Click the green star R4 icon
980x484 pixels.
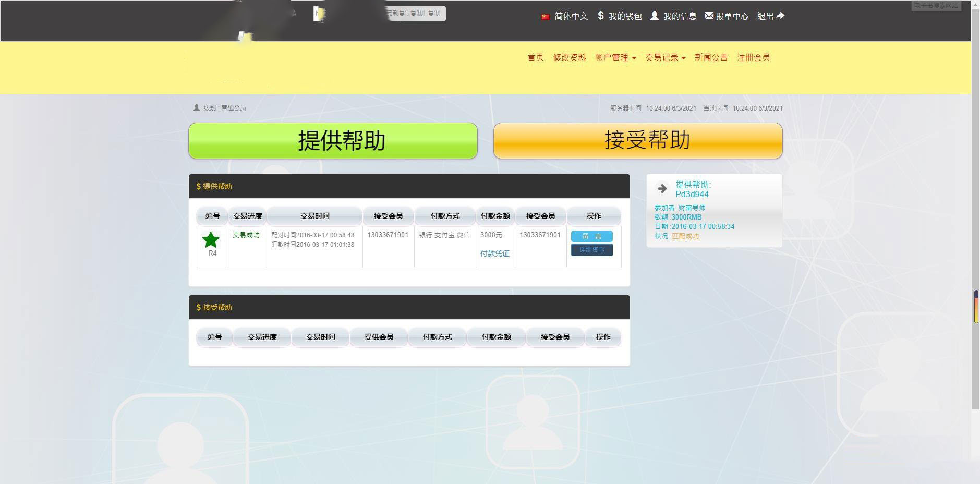click(x=211, y=240)
